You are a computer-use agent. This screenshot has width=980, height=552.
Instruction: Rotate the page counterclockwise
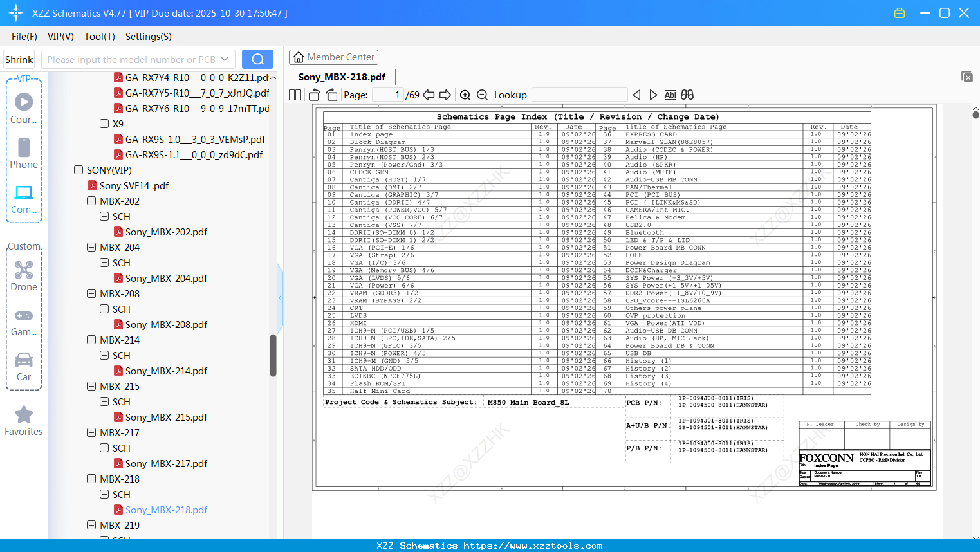pyautogui.click(x=315, y=95)
